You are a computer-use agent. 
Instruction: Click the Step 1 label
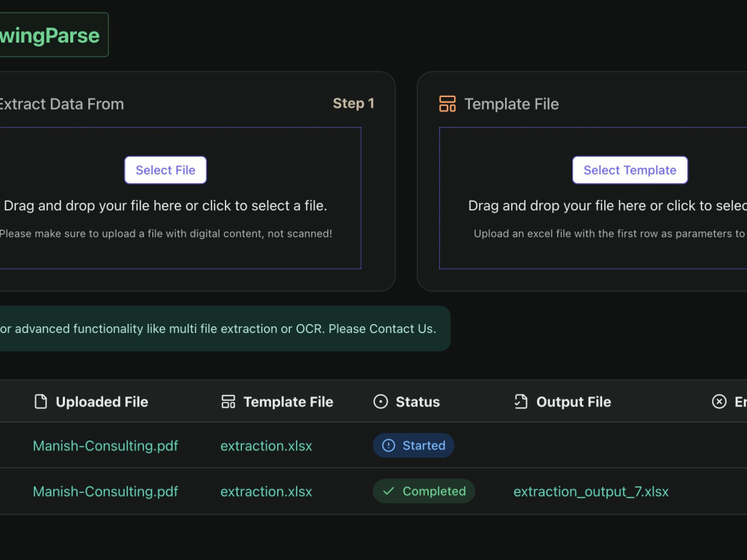coord(353,103)
